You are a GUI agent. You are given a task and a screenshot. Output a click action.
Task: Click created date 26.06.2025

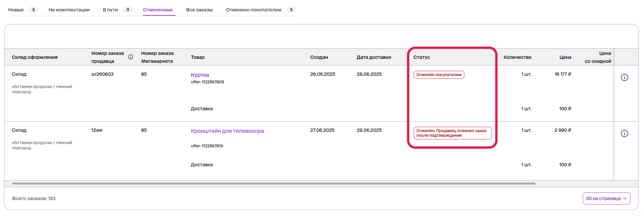323,74
